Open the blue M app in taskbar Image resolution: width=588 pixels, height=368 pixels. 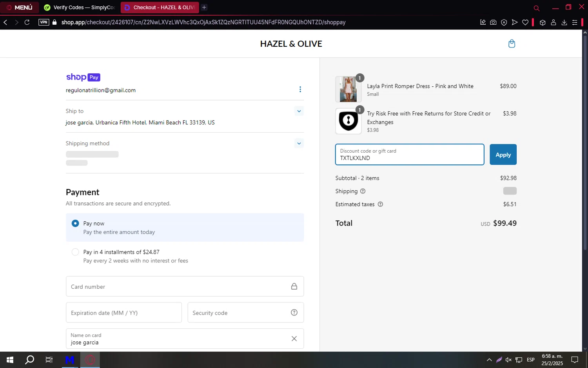pos(70,360)
